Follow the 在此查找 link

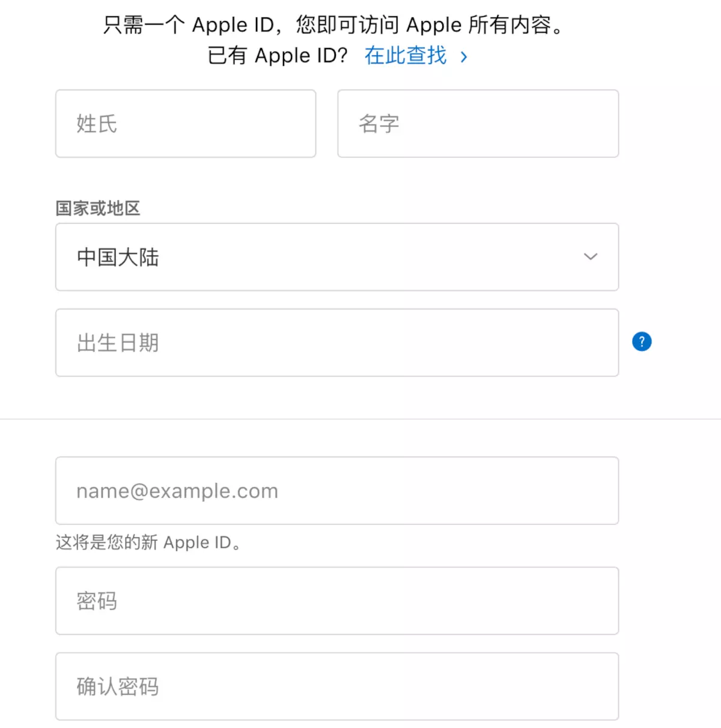[x=416, y=56]
